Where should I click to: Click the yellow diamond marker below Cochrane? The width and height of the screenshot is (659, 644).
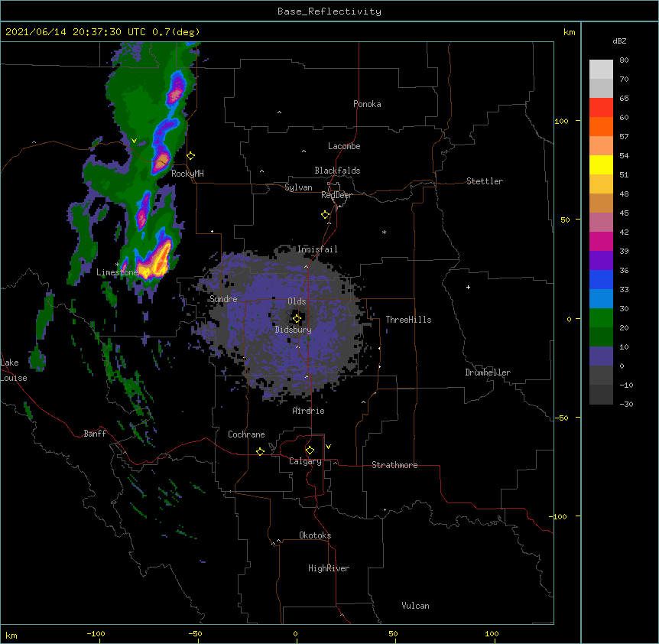click(x=260, y=451)
